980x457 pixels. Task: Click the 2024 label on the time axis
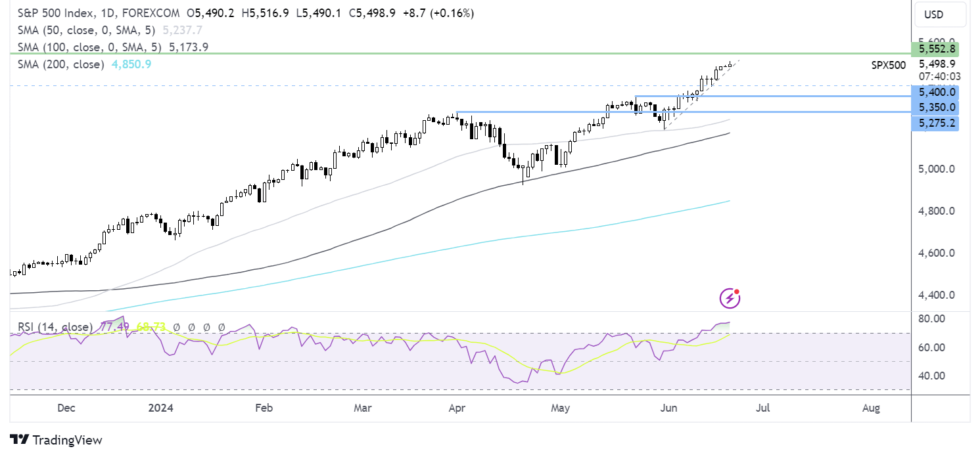(162, 408)
